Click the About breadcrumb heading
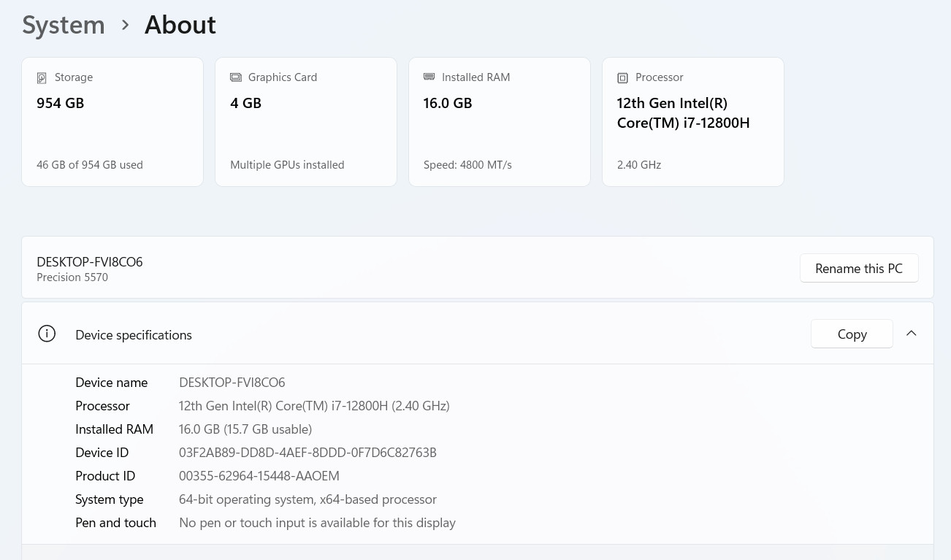The width and height of the screenshot is (951, 560). pyautogui.click(x=180, y=25)
